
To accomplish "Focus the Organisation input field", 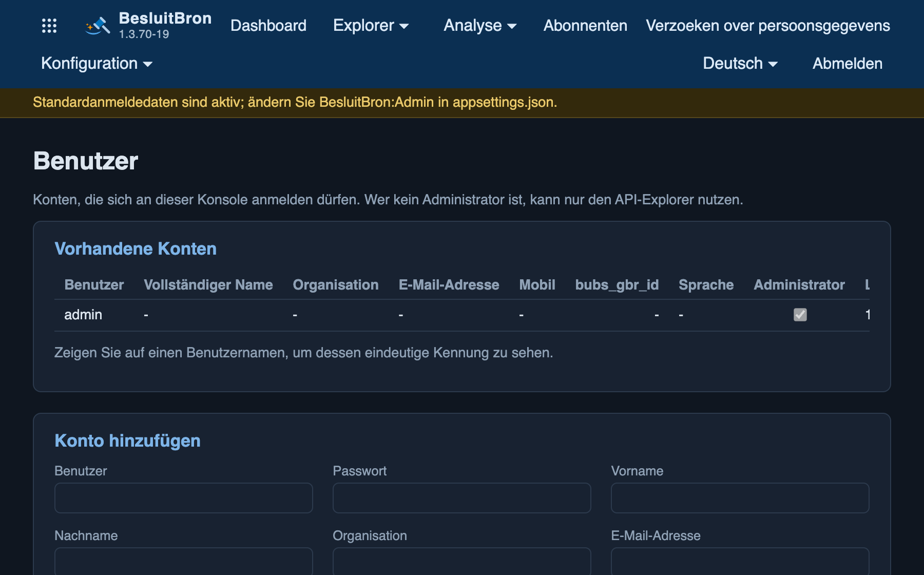I will click(x=462, y=561).
